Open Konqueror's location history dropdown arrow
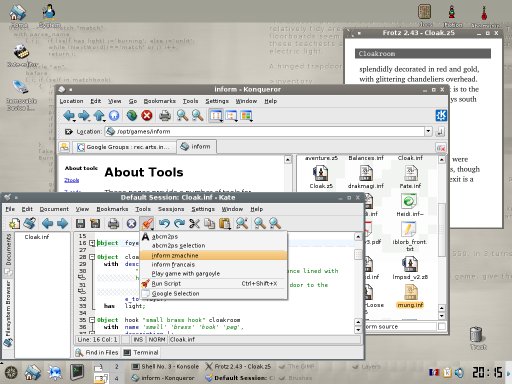The image size is (512, 384). pyautogui.click(x=428, y=131)
